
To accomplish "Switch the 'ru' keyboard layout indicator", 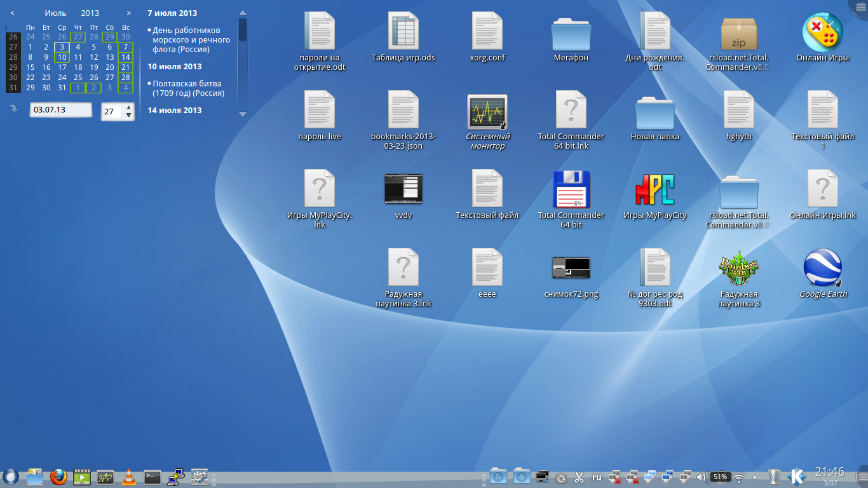I will [x=597, y=477].
